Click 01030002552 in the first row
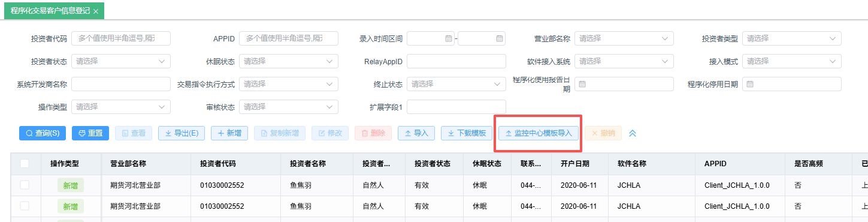Viewport: 868px width, 222px height. click(222, 185)
